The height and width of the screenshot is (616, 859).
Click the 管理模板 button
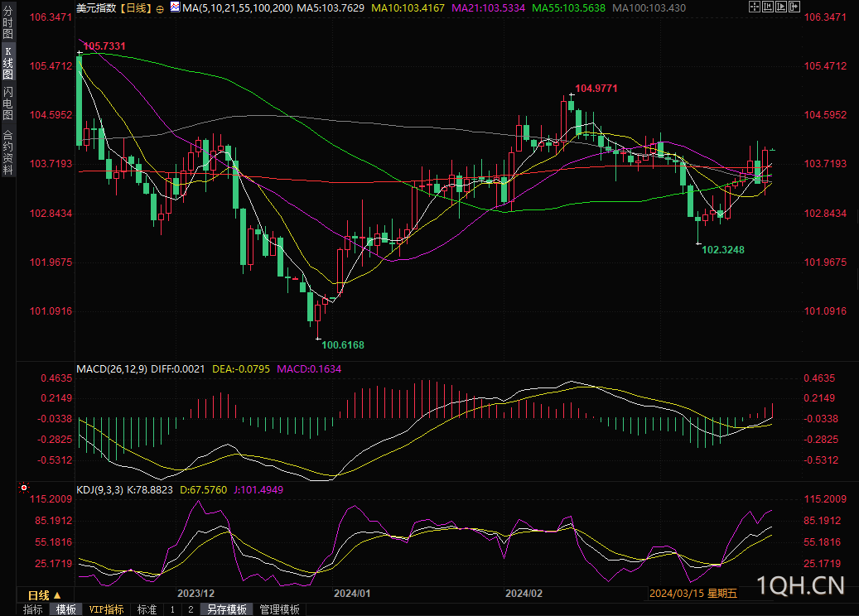pos(279,609)
